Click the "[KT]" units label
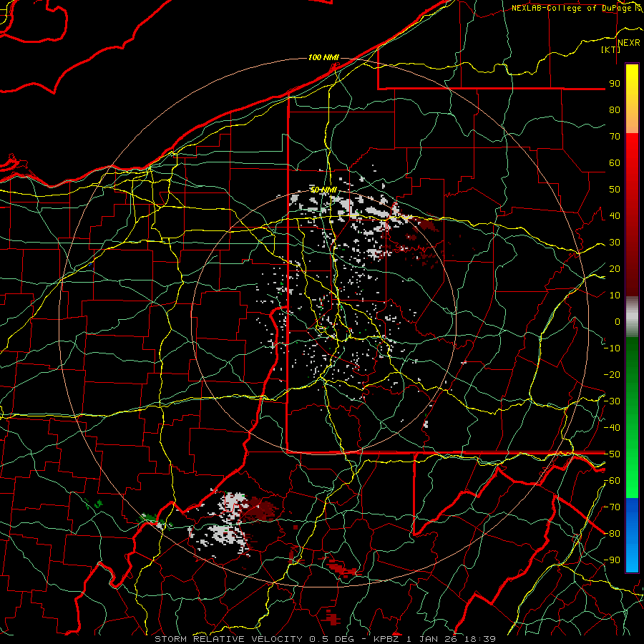Screen dimensions: 644x644 coord(610,49)
